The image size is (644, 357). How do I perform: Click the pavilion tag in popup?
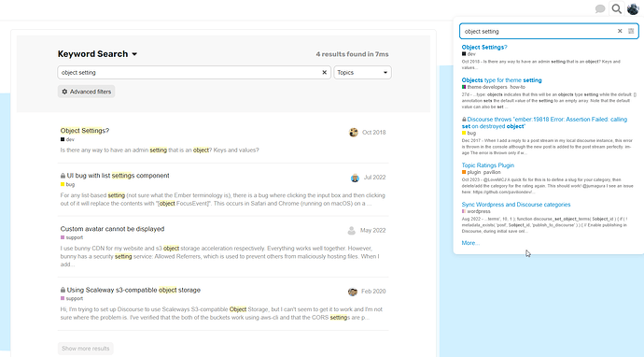pos(492,172)
